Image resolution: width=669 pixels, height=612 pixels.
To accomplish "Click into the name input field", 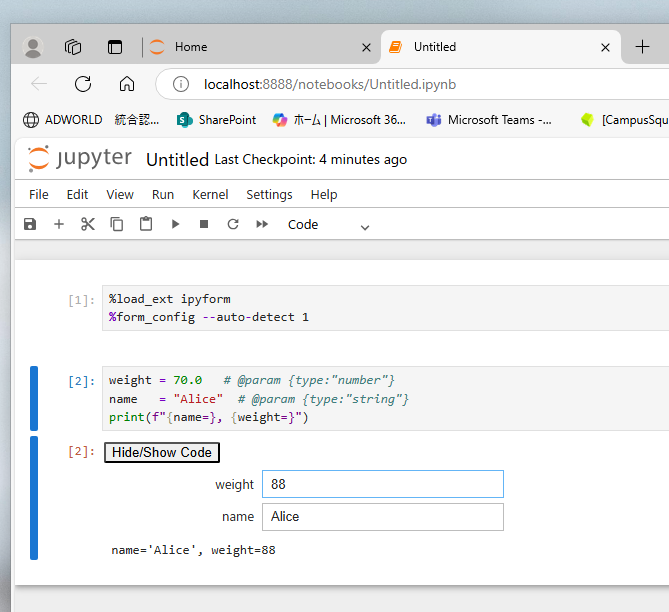I will pyautogui.click(x=383, y=517).
